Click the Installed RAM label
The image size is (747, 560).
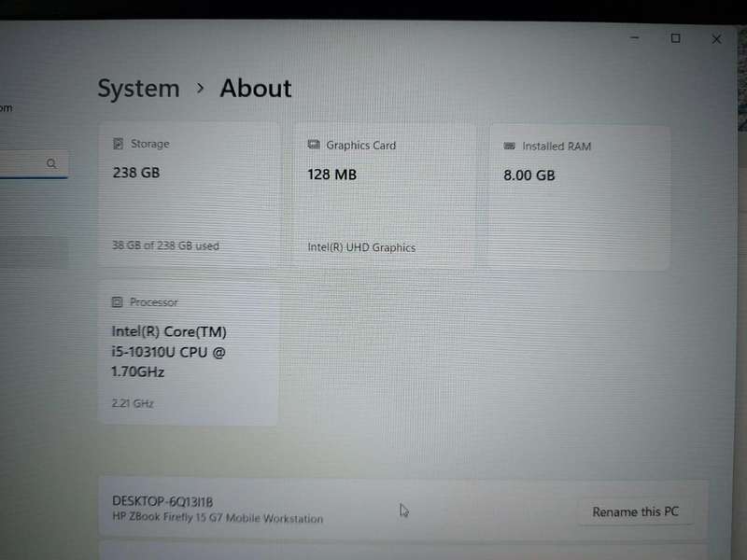pos(557,147)
